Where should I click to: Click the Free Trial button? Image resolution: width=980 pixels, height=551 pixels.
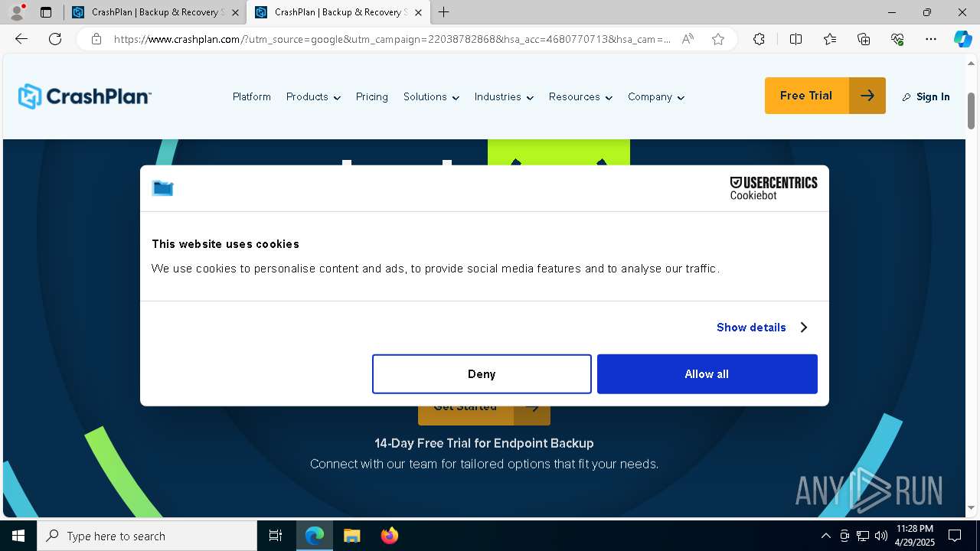[825, 96]
